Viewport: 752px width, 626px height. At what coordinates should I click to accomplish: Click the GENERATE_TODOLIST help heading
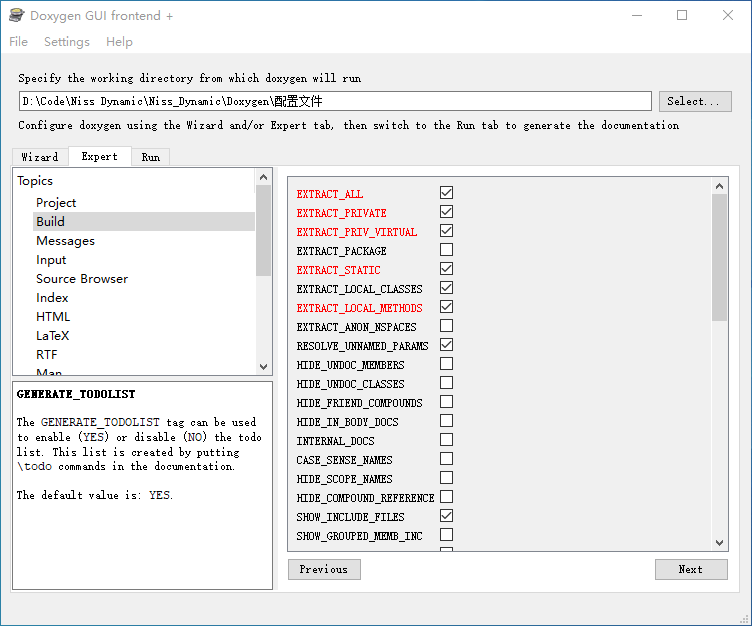[x=76, y=394]
